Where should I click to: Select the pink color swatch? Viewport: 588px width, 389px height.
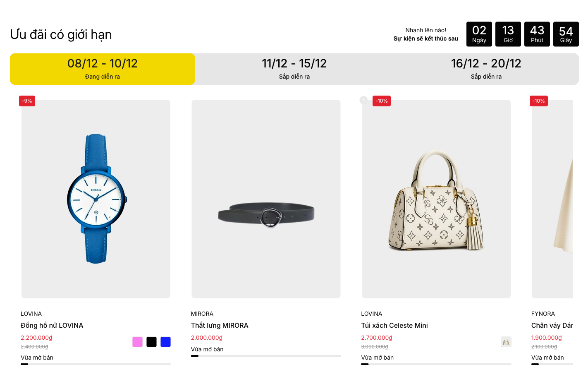coord(137,342)
